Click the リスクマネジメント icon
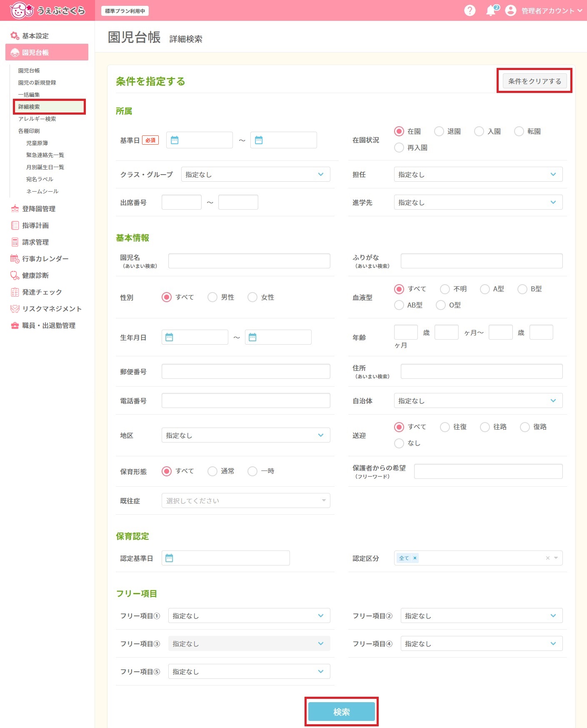 pos(15,309)
